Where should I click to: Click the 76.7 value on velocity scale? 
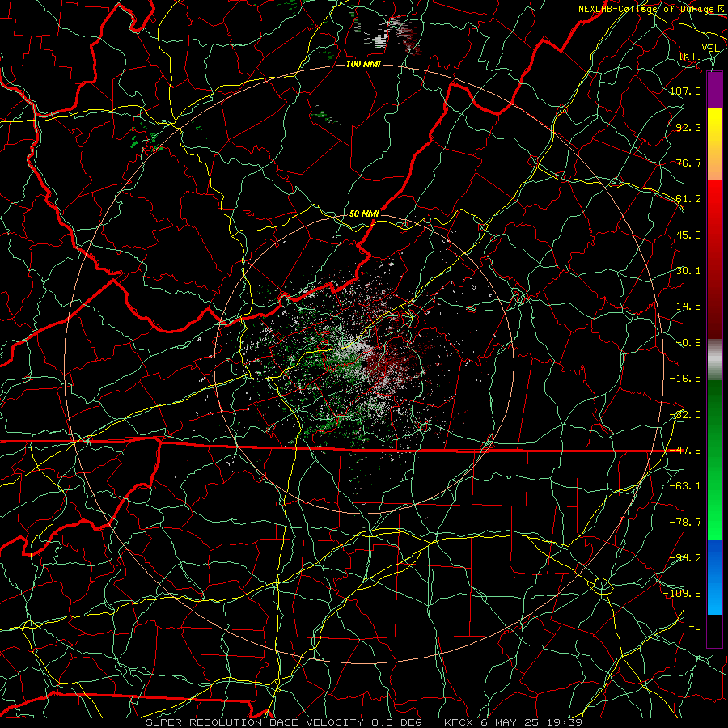pyautogui.click(x=688, y=163)
